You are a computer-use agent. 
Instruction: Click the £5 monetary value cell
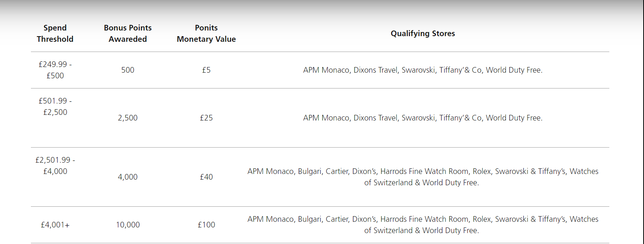point(206,70)
